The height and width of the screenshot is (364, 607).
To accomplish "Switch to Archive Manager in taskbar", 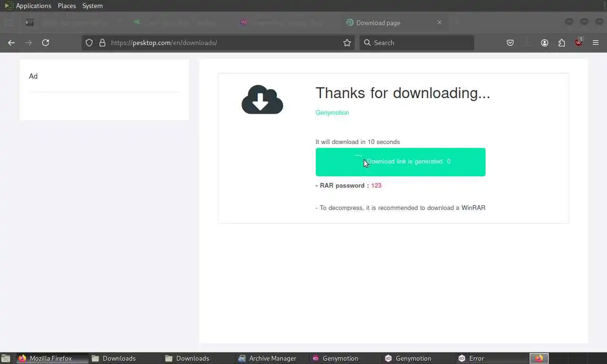I will point(272,358).
